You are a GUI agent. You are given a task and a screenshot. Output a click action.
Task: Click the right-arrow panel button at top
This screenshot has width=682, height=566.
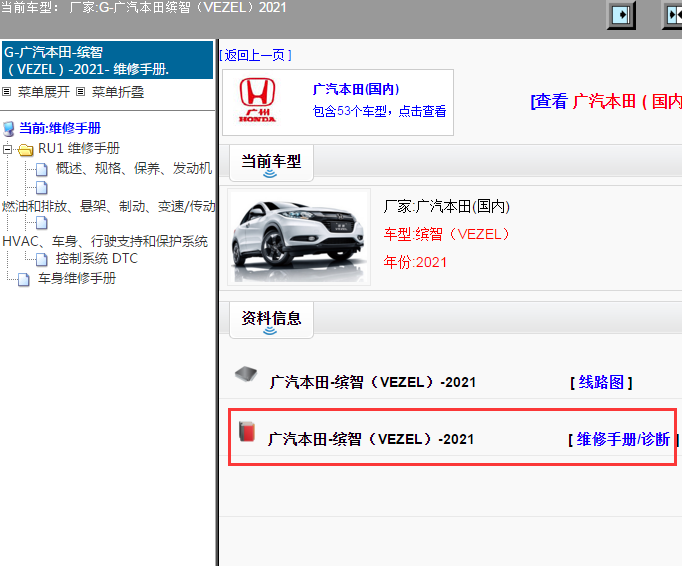coord(621,15)
